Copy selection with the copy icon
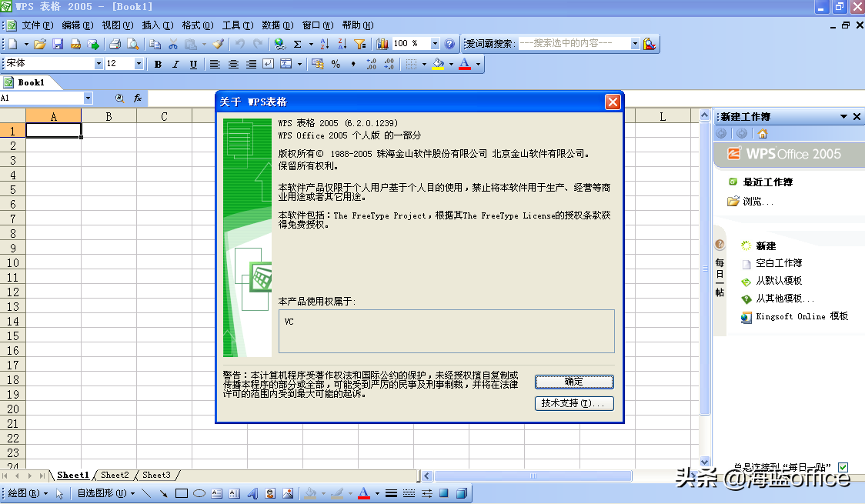 (x=155, y=44)
